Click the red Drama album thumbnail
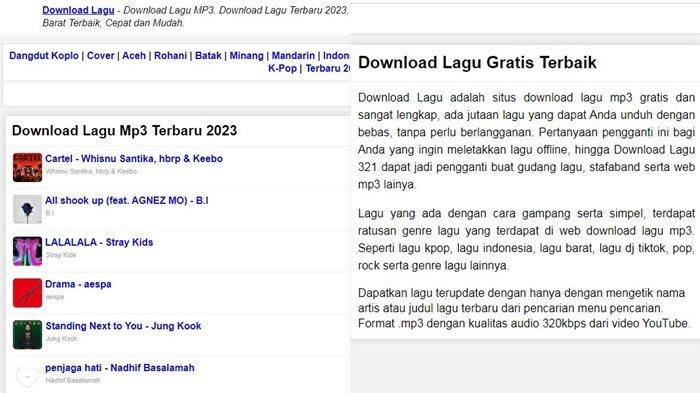This screenshot has width=700, height=393. click(x=27, y=293)
